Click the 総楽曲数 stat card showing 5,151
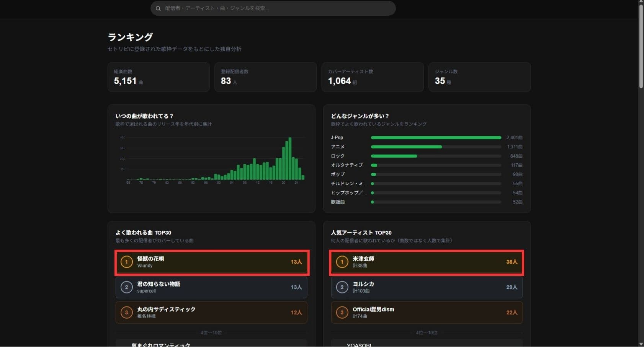This screenshot has height=347, width=644. point(159,77)
